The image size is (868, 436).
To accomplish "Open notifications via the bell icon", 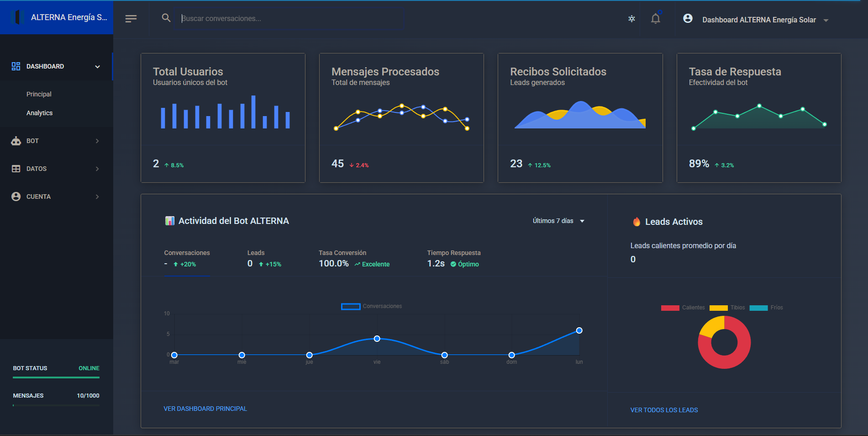I will pos(656,19).
